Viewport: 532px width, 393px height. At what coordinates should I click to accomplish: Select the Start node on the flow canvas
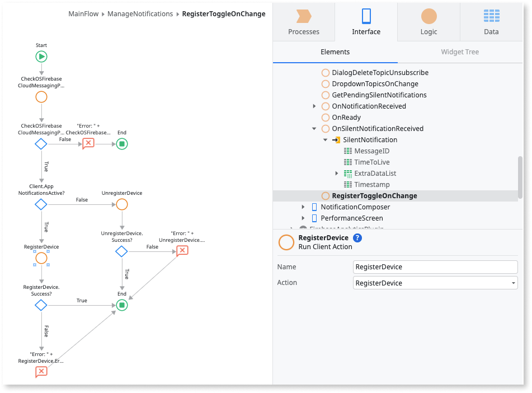[40, 56]
